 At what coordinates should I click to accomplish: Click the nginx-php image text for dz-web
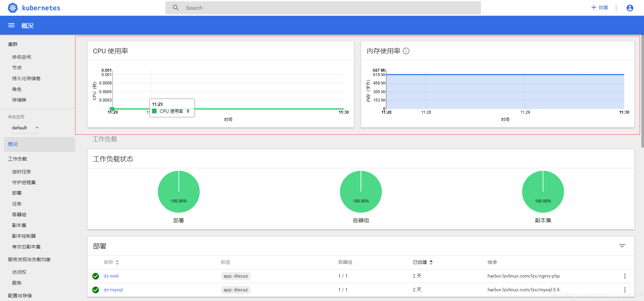click(524, 276)
